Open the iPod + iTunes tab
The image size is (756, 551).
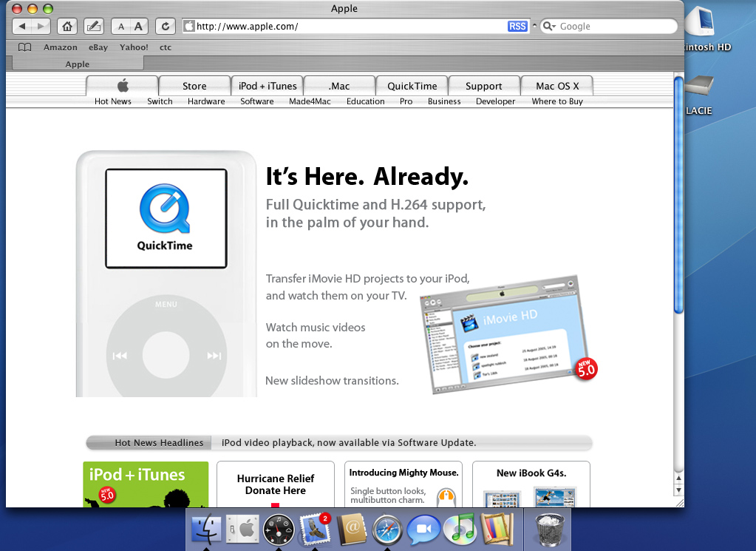click(x=268, y=86)
